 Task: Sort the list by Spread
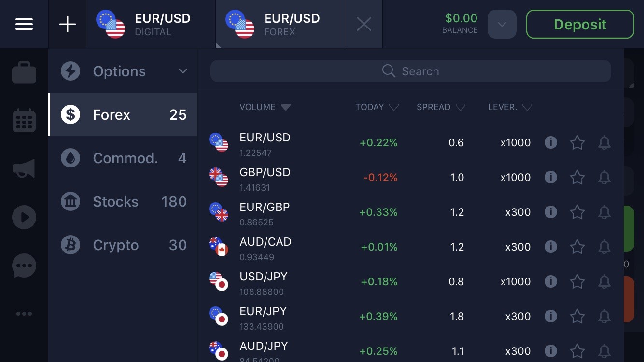pyautogui.click(x=440, y=107)
